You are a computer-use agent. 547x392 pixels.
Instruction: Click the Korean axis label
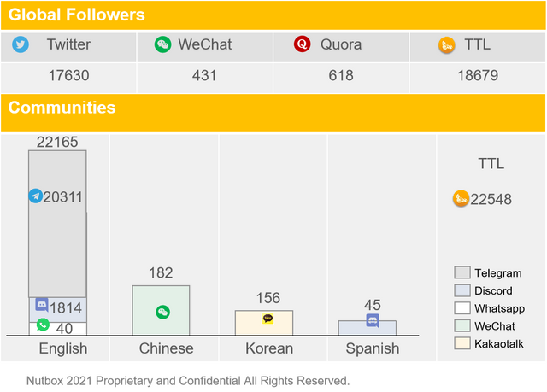click(268, 348)
